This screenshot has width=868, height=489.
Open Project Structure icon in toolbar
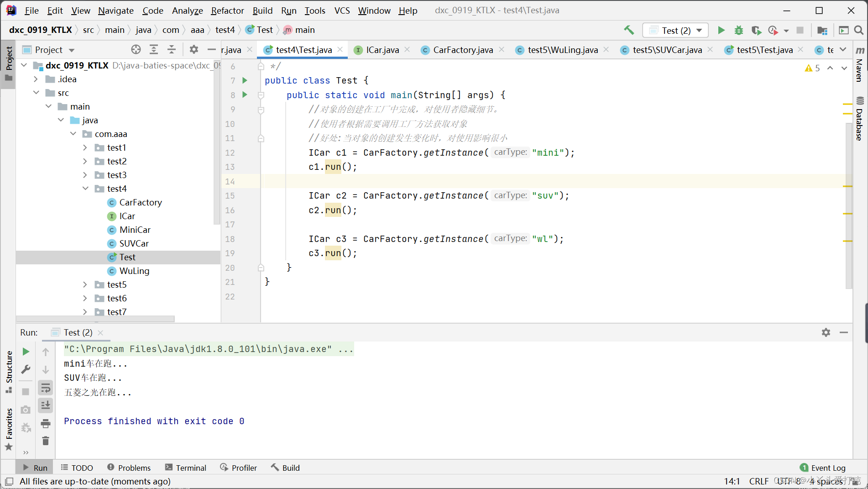(822, 30)
